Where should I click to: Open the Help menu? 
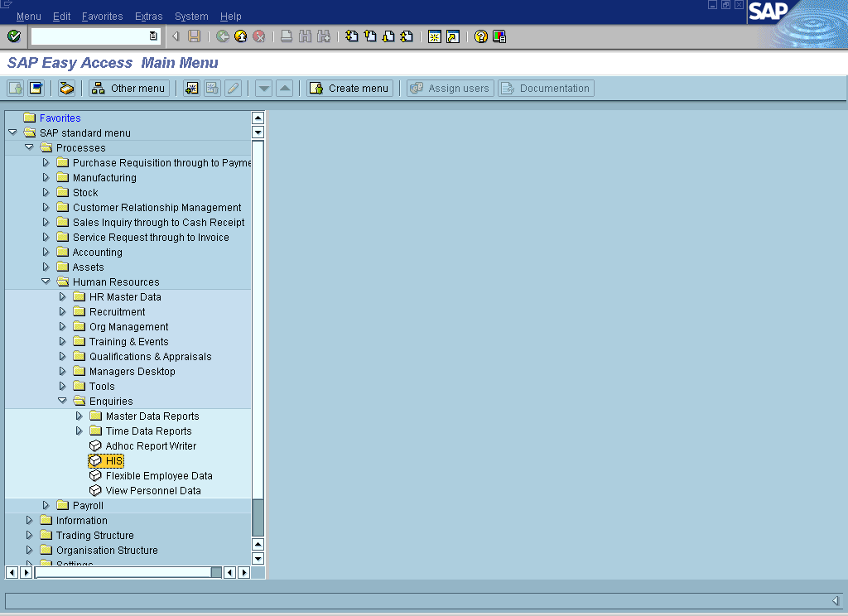231,17
